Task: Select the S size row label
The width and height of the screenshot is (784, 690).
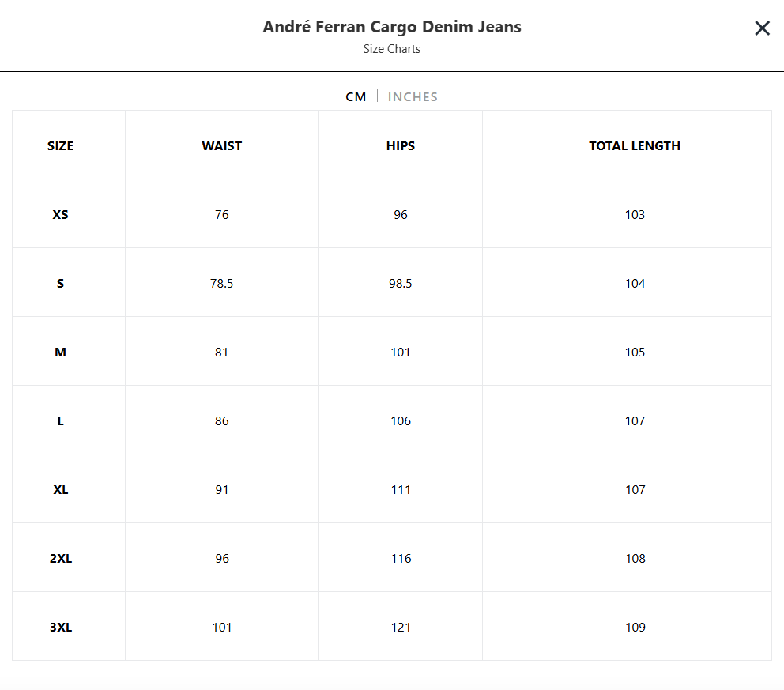Action: 61,284
